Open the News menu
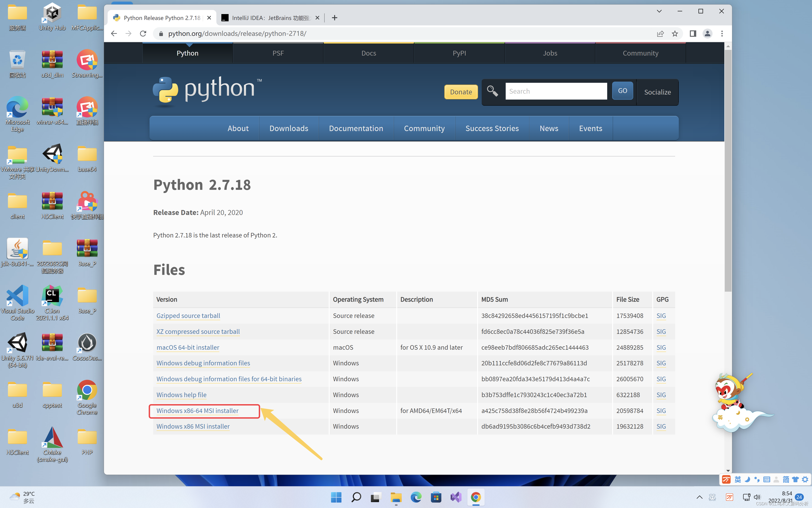812x508 pixels. coord(549,128)
